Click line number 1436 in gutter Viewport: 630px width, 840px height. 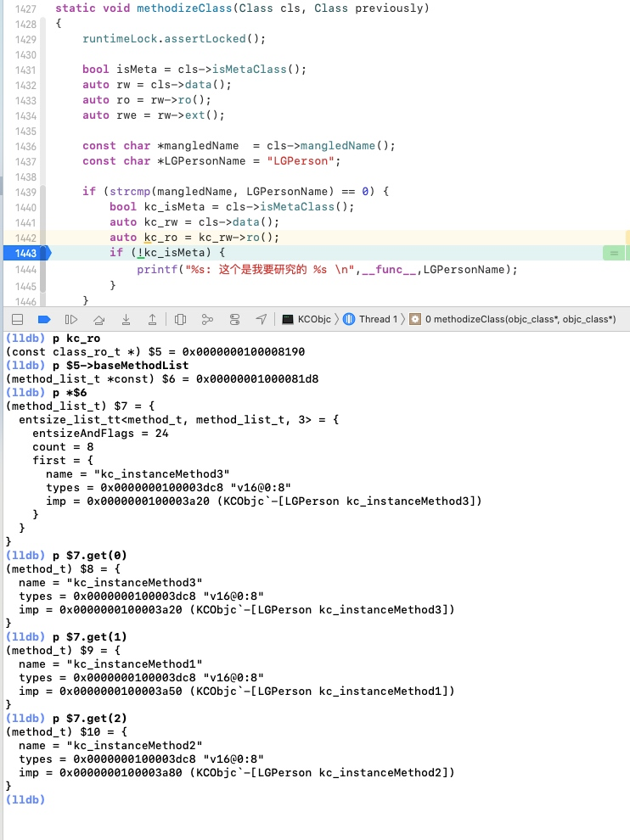click(25, 146)
